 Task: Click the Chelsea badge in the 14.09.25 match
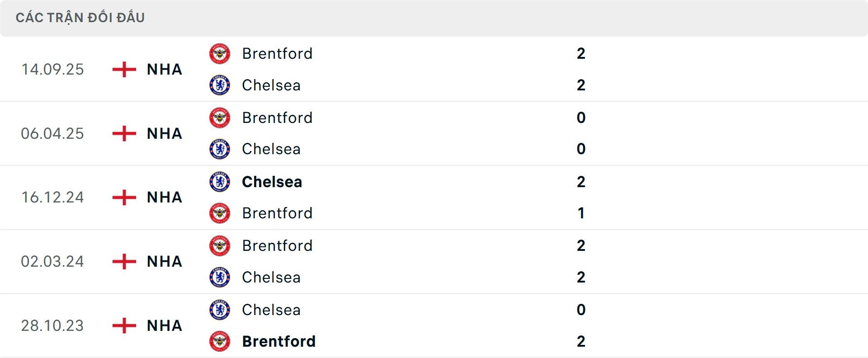[219, 85]
